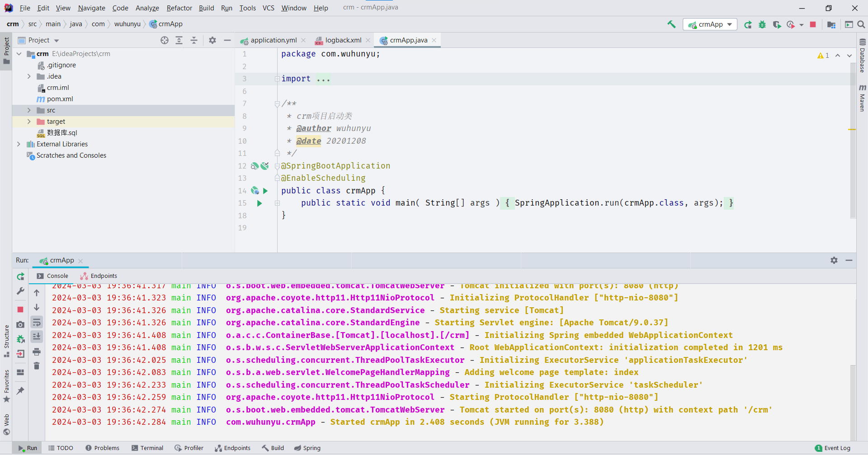Open Terminal tool window
Viewport: 868px width, 455px height.
(x=147, y=448)
